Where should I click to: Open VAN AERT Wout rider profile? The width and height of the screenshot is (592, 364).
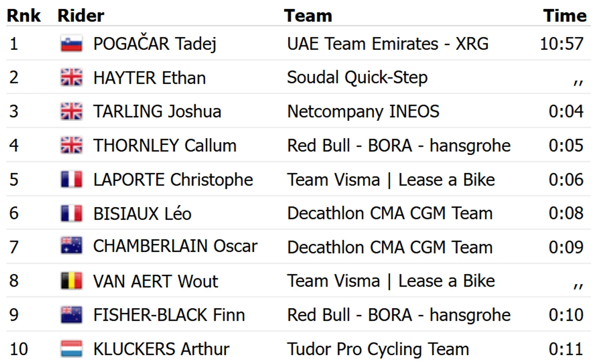155,281
